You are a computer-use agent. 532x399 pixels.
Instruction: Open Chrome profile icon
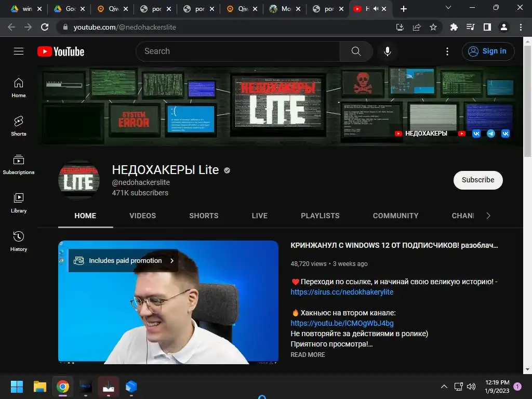(504, 27)
